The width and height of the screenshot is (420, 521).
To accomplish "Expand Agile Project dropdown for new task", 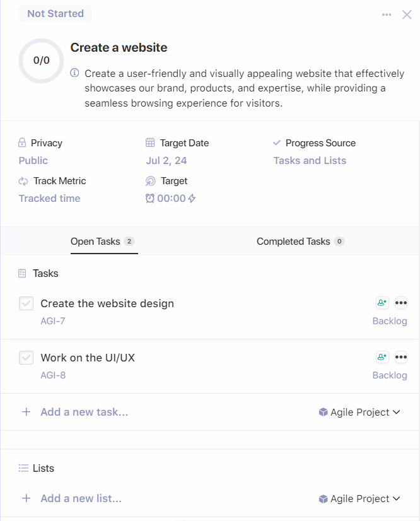I will pos(359,412).
